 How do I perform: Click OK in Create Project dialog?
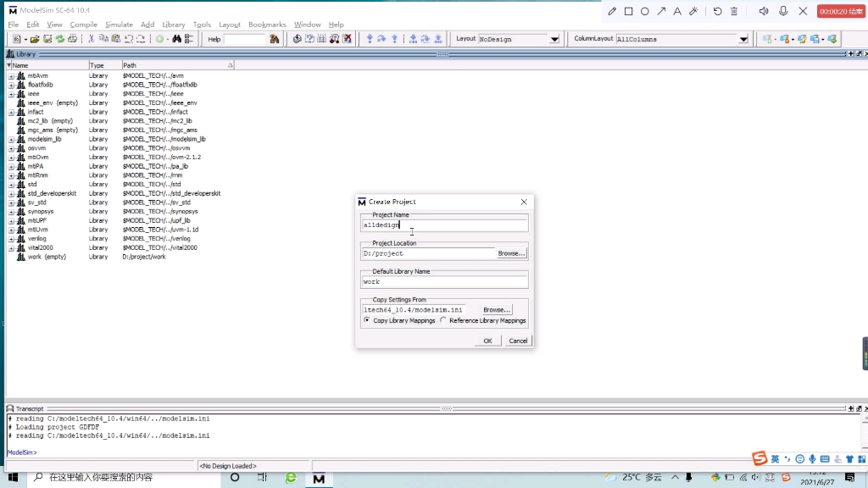487,341
